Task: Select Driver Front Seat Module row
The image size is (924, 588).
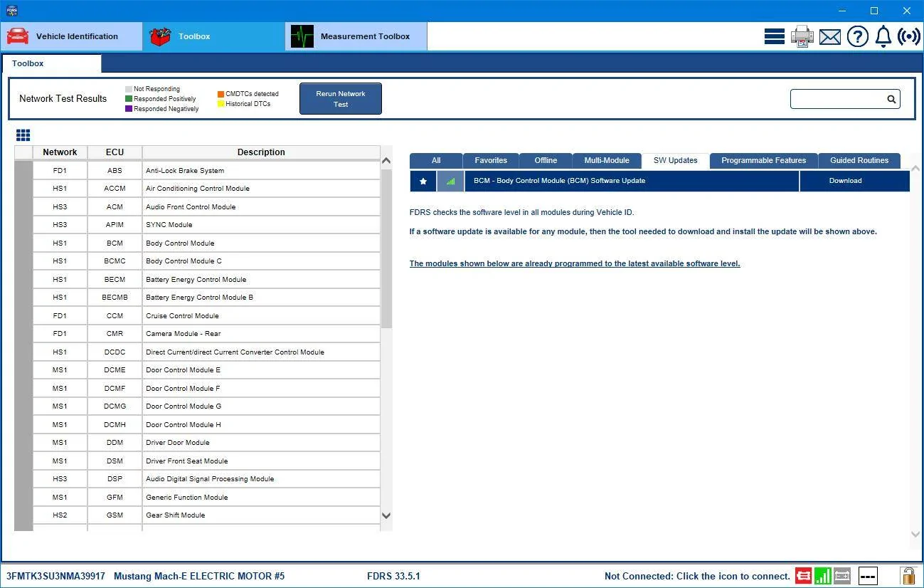Action: point(206,461)
